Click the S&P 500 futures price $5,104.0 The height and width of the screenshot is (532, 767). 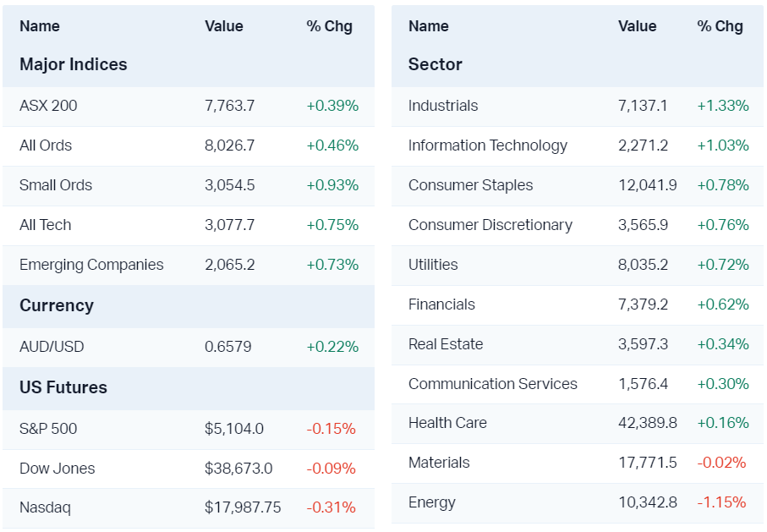[234, 429]
